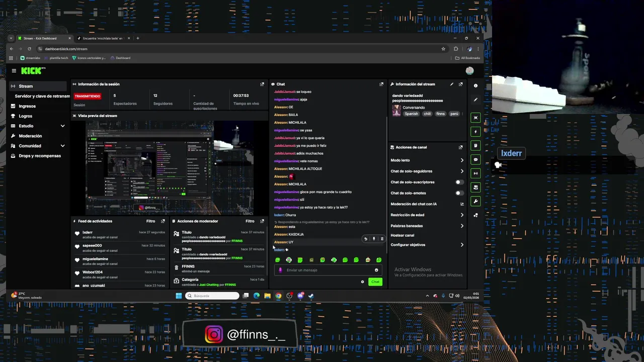Click the info icon in right sidebar

click(475, 85)
